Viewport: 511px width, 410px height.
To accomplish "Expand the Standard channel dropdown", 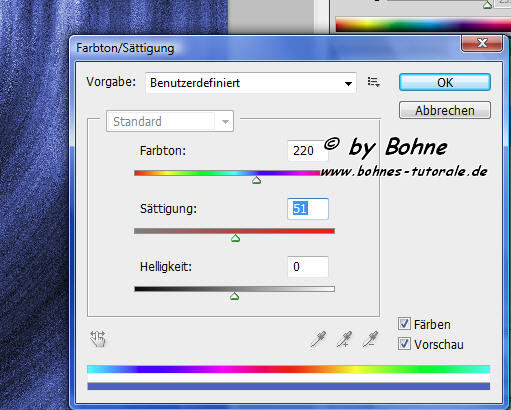I will [170, 121].
